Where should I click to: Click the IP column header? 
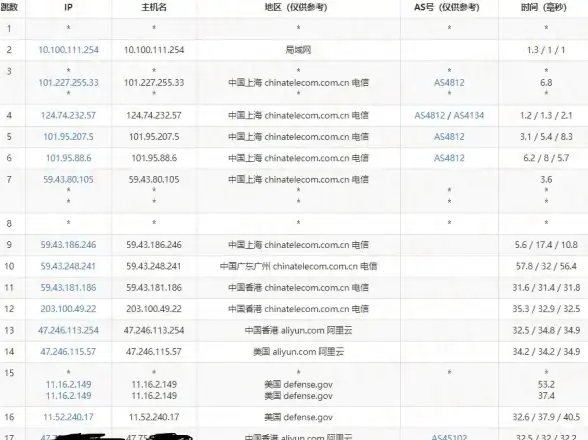point(68,7)
